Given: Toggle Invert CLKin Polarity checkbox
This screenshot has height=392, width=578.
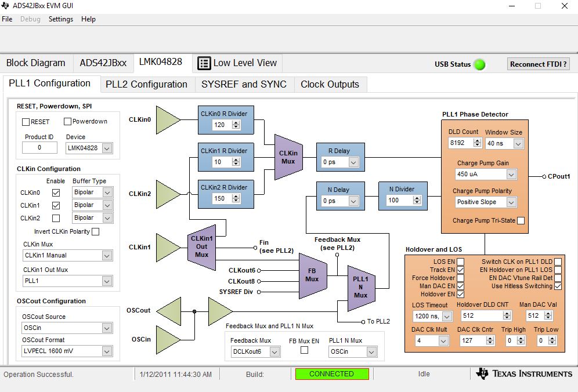Looking at the screenshot, I should 96,231.
